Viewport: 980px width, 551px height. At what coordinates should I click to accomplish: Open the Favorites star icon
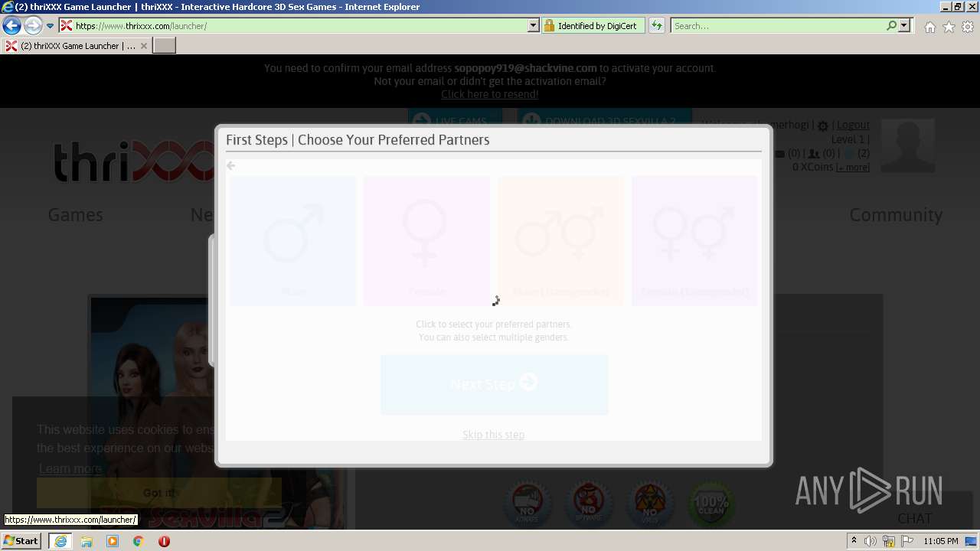click(x=949, y=27)
